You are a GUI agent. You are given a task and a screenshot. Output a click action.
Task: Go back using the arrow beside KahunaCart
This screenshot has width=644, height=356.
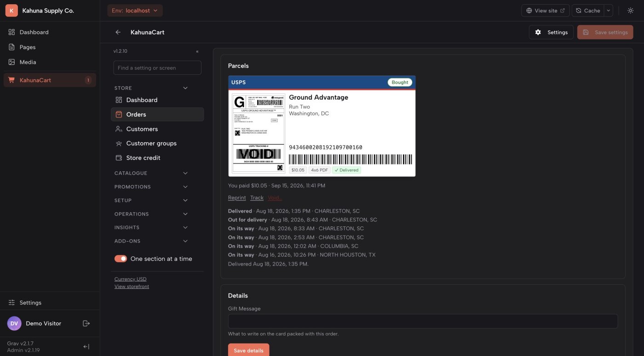tap(118, 32)
